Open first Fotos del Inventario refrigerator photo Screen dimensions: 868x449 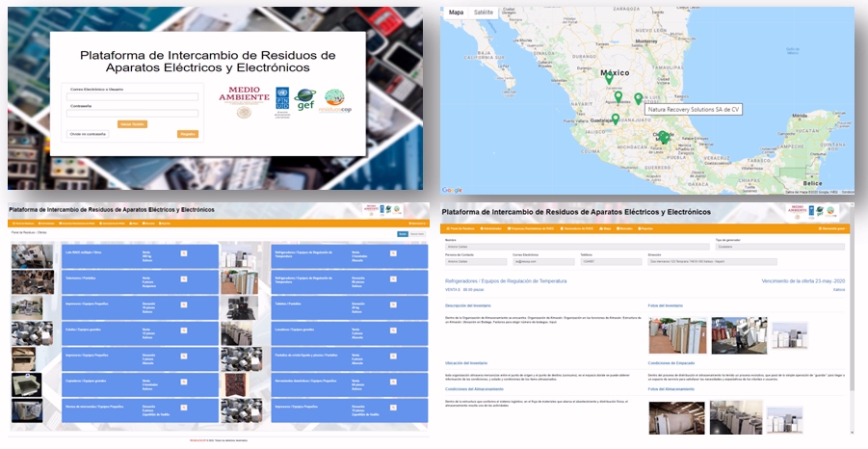tap(676, 335)
